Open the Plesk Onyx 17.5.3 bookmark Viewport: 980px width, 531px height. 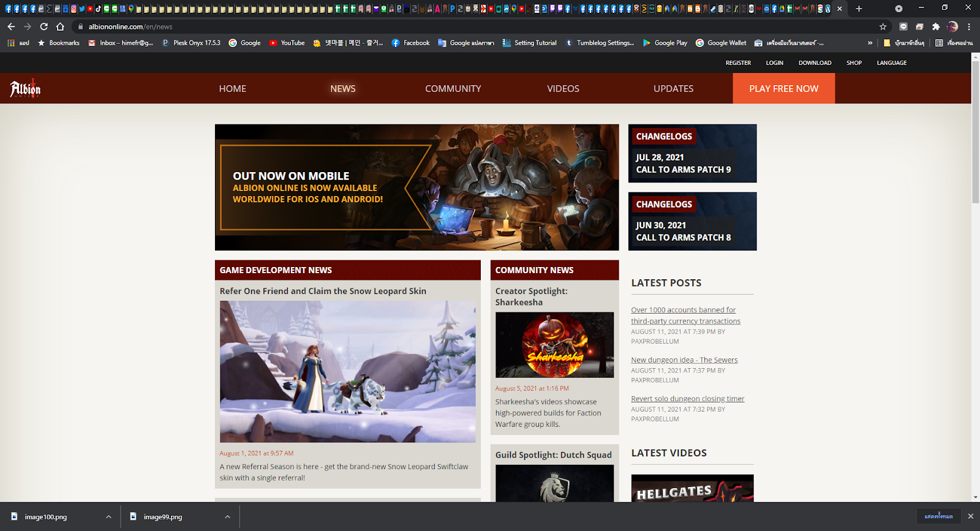point(190,43)
